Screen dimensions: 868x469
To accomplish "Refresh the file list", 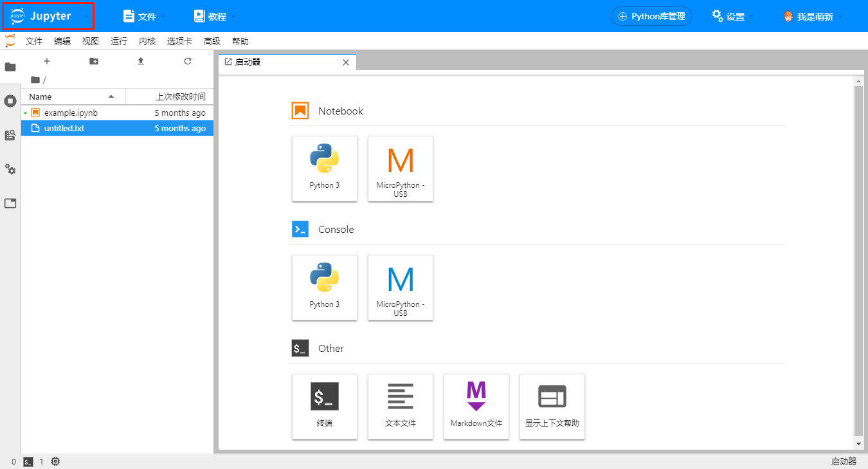I will click(188, 61).
